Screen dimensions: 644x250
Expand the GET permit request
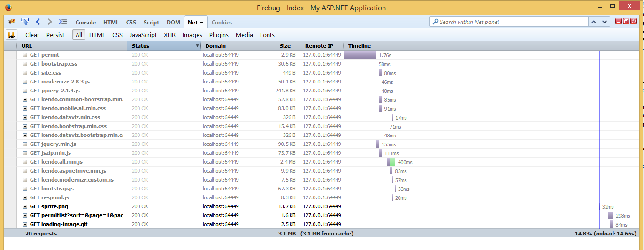pyautogui.click(x=25, y=55)
